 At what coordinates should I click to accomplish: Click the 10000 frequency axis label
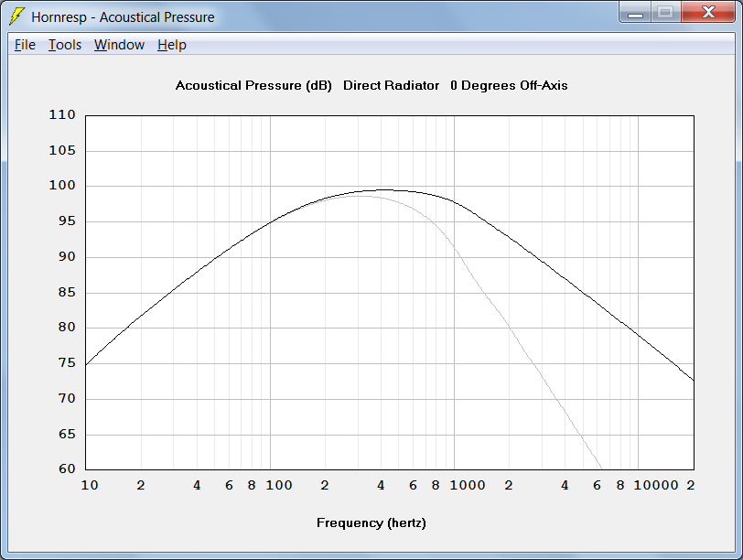(x=656, y=485)
